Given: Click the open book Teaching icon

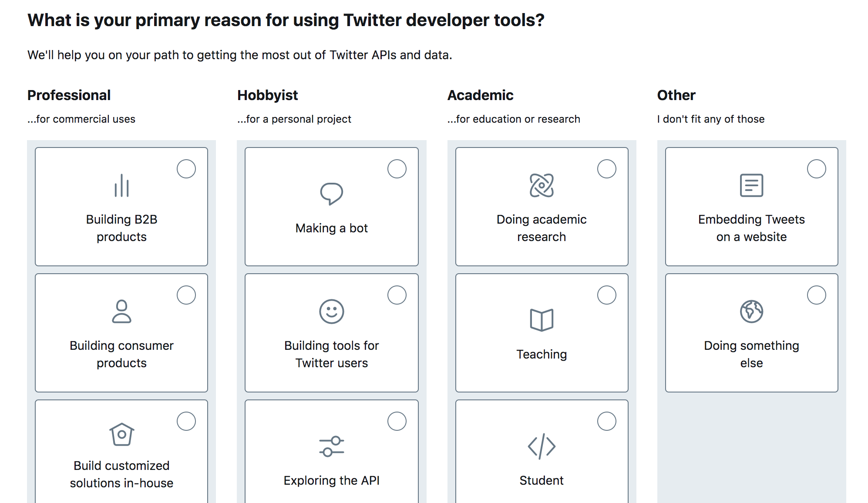Looking at the screenshot, I should [x=542, y=320].
